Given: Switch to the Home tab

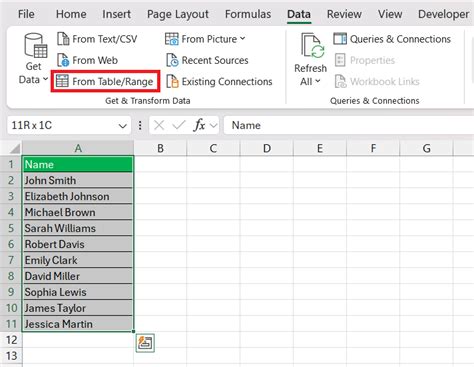Looking at the screenshot, I should tap(71, 14).
